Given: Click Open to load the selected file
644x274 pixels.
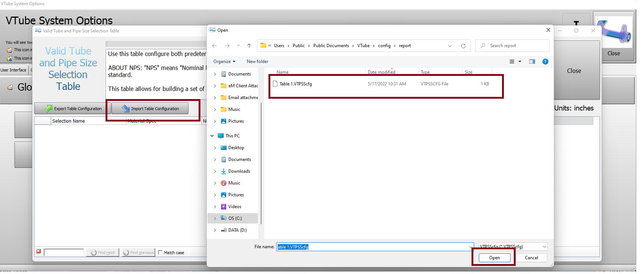Looking at the screenshot, I should [x=494, y=258].
